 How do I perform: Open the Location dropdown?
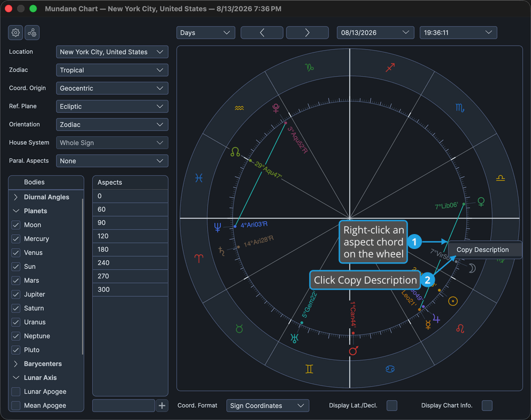point(112,52)
